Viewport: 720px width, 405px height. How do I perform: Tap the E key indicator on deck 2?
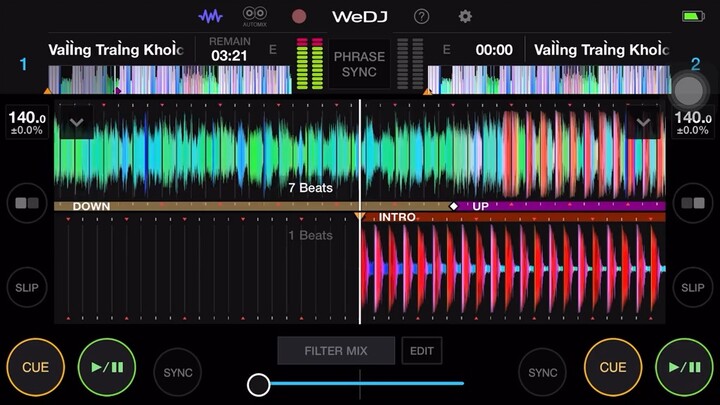tap(446, 50)
